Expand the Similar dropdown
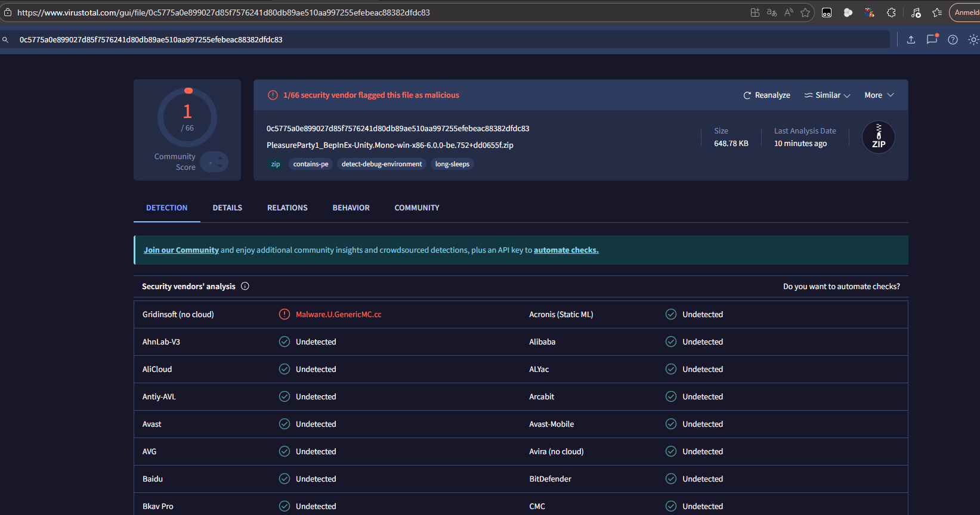 (x=827, y=95)
